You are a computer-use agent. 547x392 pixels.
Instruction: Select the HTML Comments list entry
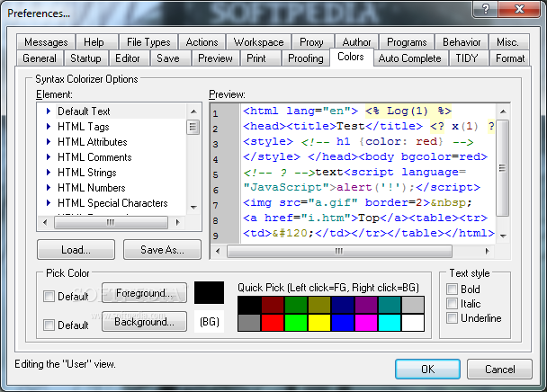tap(94, 157)
